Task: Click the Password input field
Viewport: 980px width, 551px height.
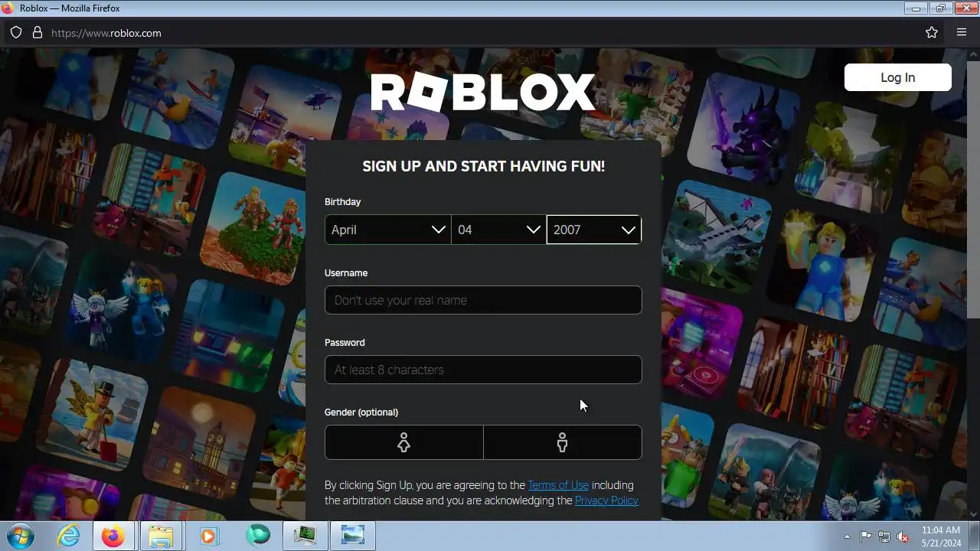Action: [x=483, y=370]
